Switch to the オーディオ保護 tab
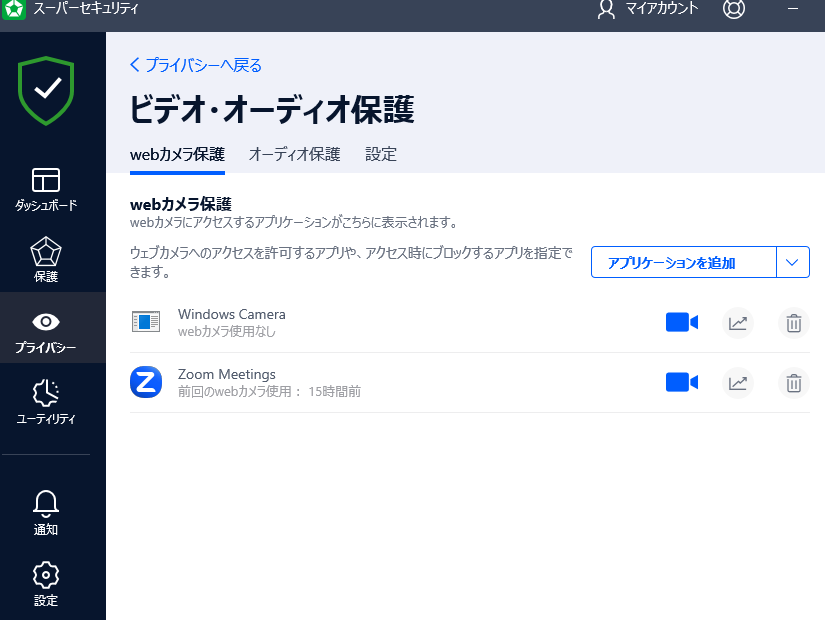 [294, 154]
